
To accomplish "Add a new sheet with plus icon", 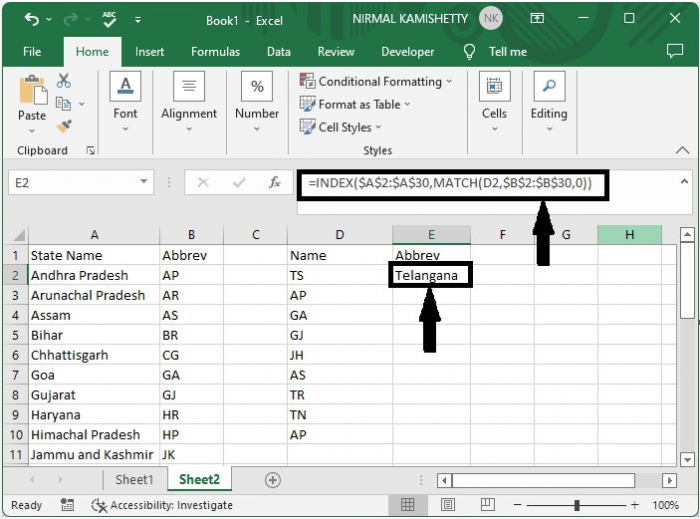I will [273, 480].
